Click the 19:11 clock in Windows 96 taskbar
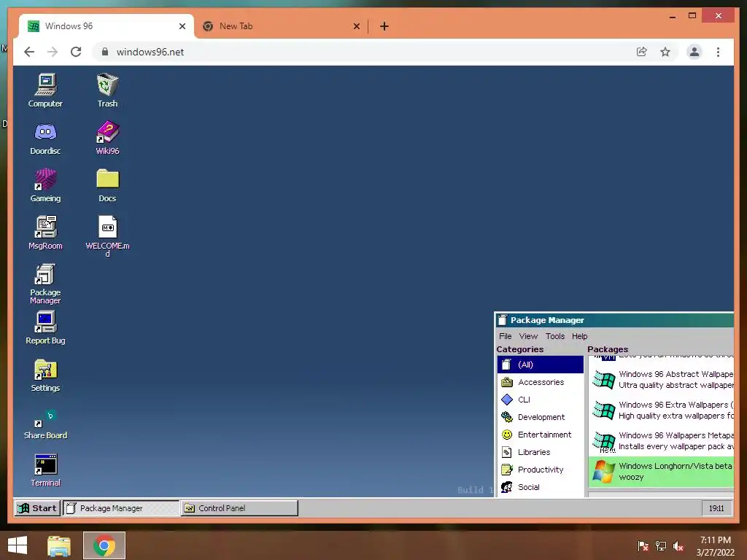Viewport: 747px width, 560px height. 716,508
